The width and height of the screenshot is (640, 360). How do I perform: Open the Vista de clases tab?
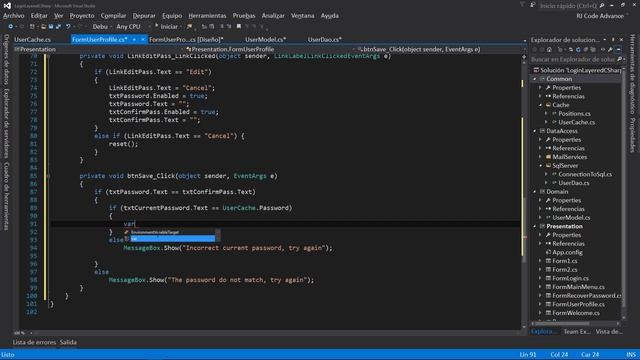coord(609,332)
